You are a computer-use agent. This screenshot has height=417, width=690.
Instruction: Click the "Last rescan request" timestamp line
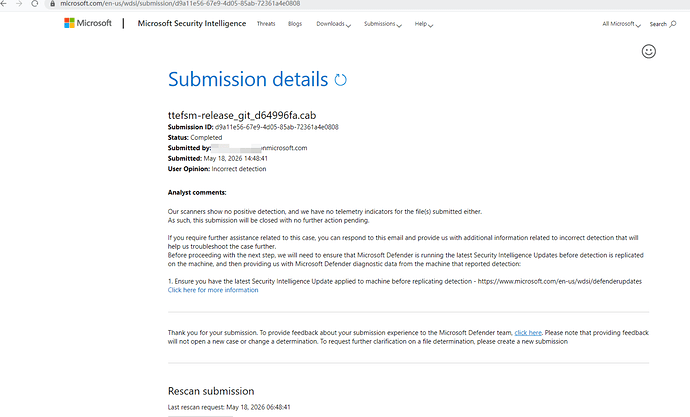[x=229, y=407]
